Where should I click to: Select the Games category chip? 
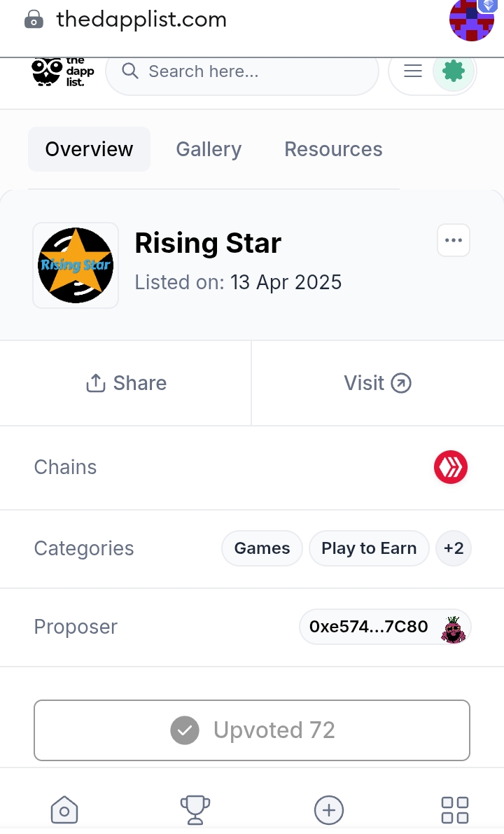(262, 548)
